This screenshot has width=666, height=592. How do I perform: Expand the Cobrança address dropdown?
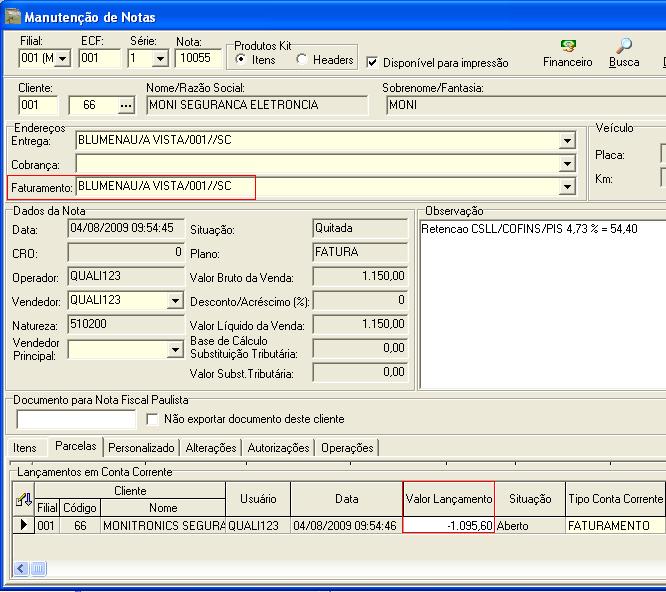point(567,164)
